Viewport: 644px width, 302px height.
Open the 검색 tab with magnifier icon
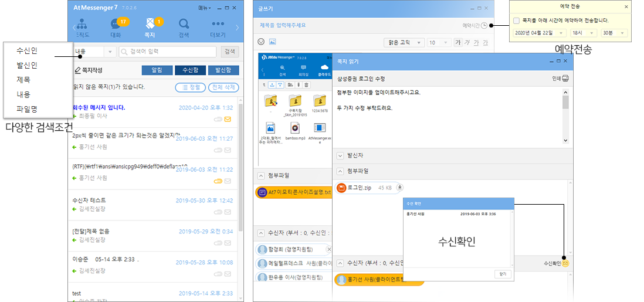click(184, 28)
